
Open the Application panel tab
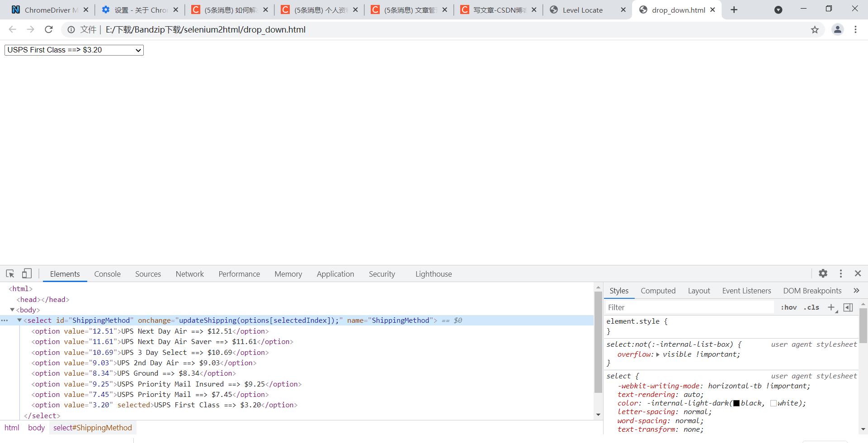point(335,274)
